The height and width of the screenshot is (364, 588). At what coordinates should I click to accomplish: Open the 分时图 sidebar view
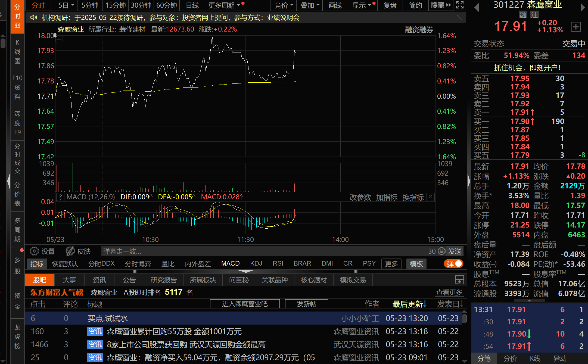[17, 16]
